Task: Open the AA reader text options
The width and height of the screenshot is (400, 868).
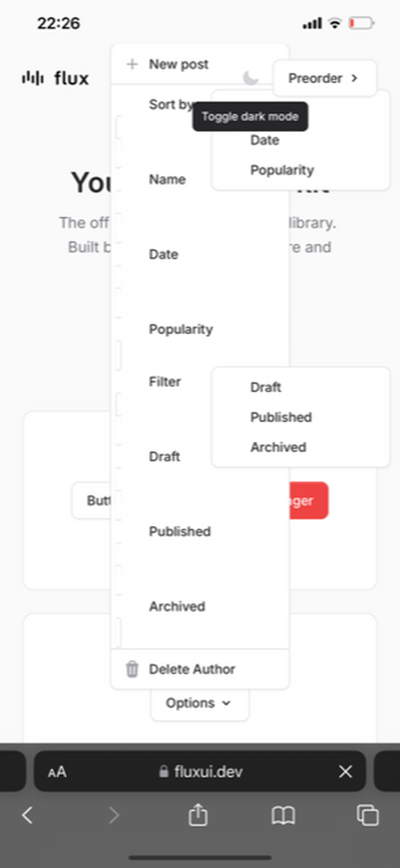Action: [x=57, y=772]
